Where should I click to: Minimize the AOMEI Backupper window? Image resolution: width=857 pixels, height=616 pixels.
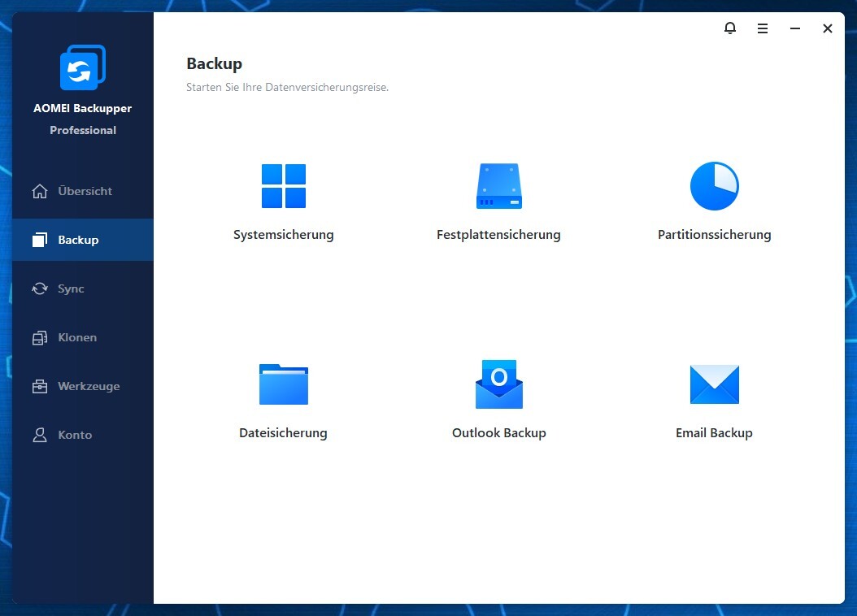794,28
